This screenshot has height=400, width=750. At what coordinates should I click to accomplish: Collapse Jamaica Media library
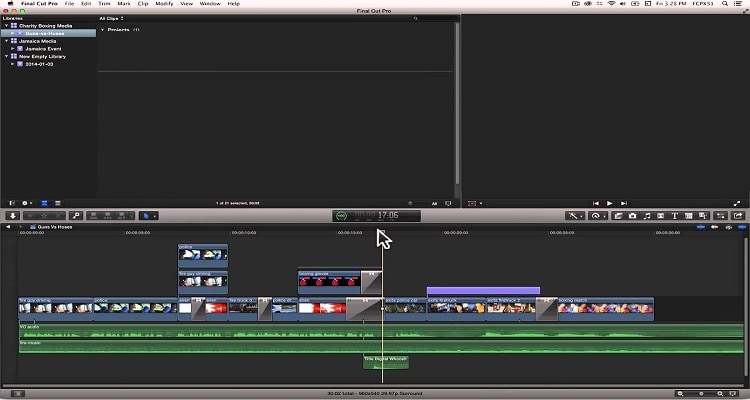[x=6, y=41]
